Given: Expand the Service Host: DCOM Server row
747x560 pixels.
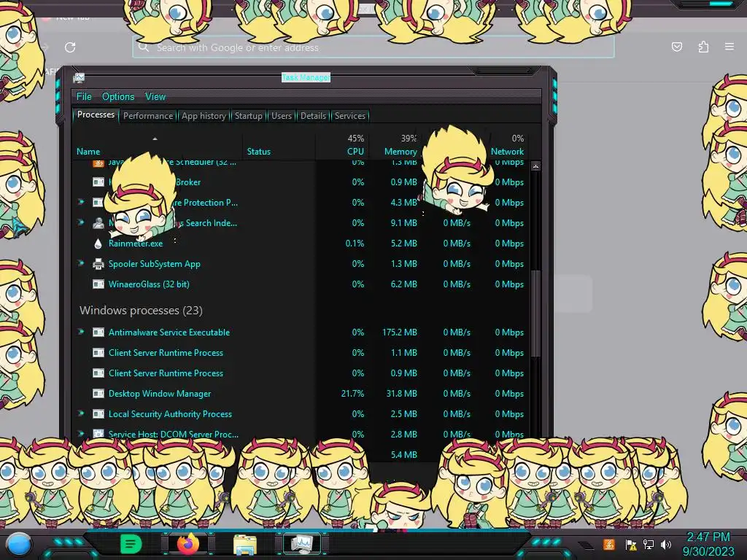Looking at the screenshot, I should [81, 433].
